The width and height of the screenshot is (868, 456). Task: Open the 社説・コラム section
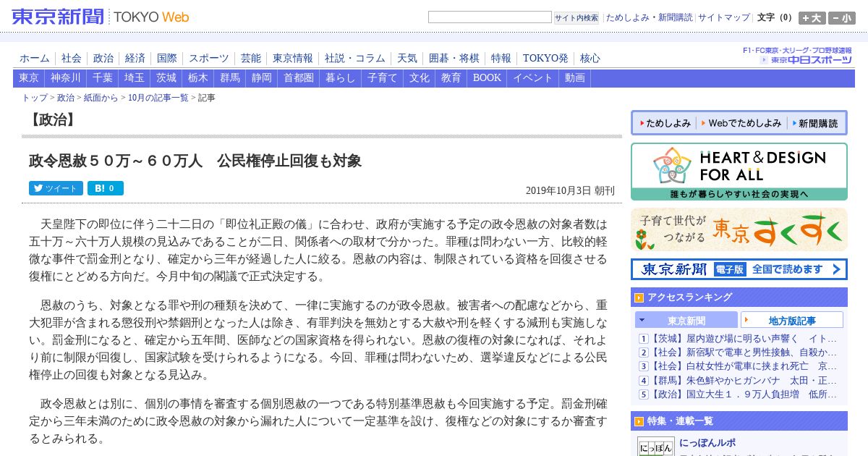(355, 59)
